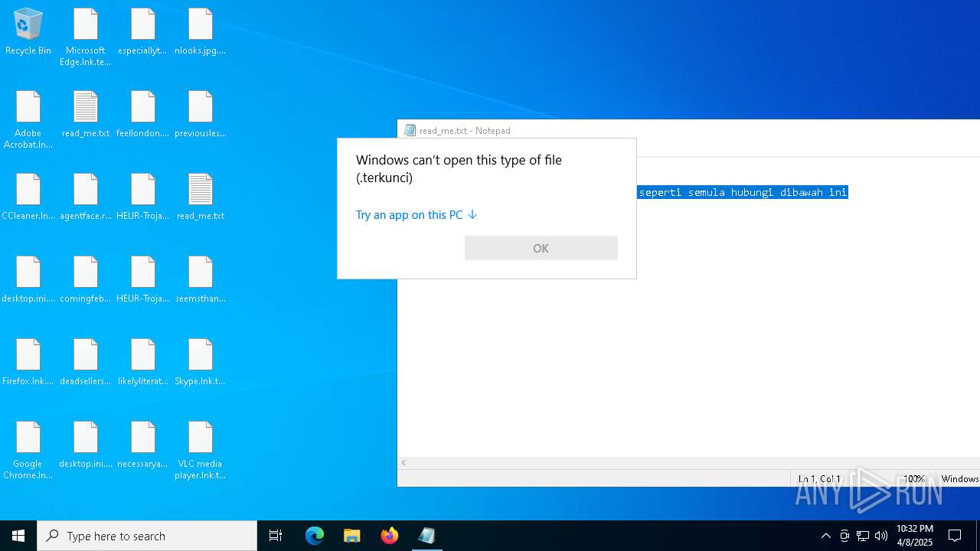Screen dimensions: 980x551
Task: Select the seemsthan... file icon
Action: coord(201,280)
